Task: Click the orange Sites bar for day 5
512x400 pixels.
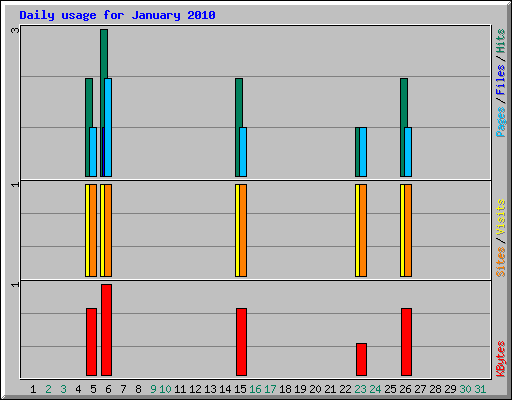Action: point(93,230)
